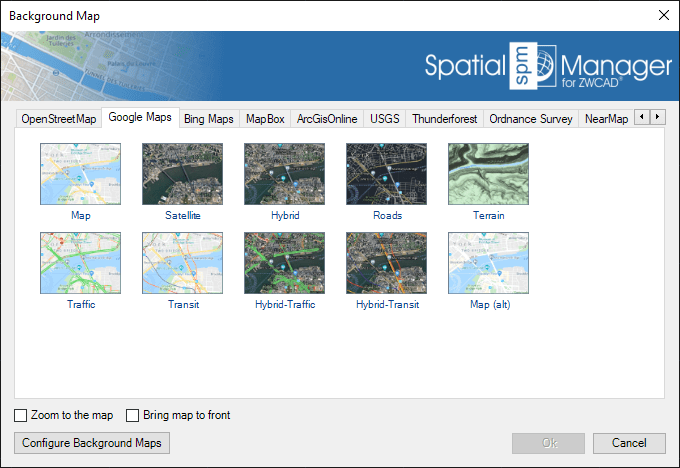The height and width of the screenshot is (468, 680).
Task: Select the Google Maps Map thumbnail
Action: pos(80,174)
